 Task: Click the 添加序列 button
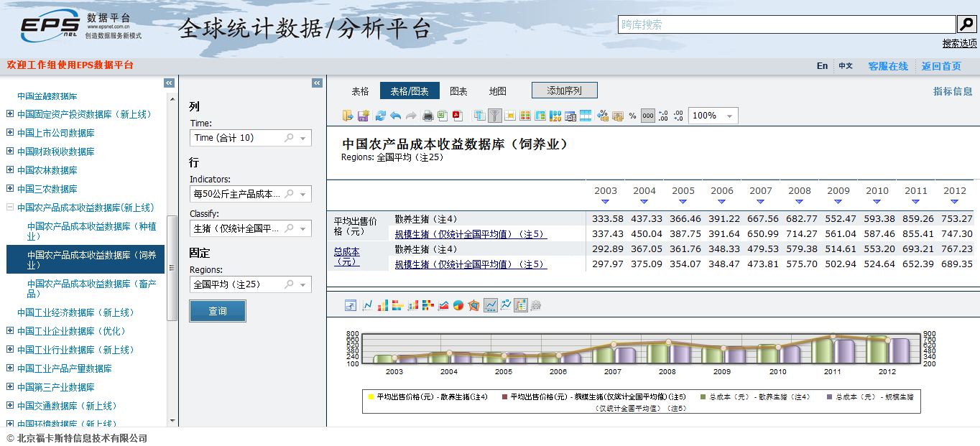(565, 90)
